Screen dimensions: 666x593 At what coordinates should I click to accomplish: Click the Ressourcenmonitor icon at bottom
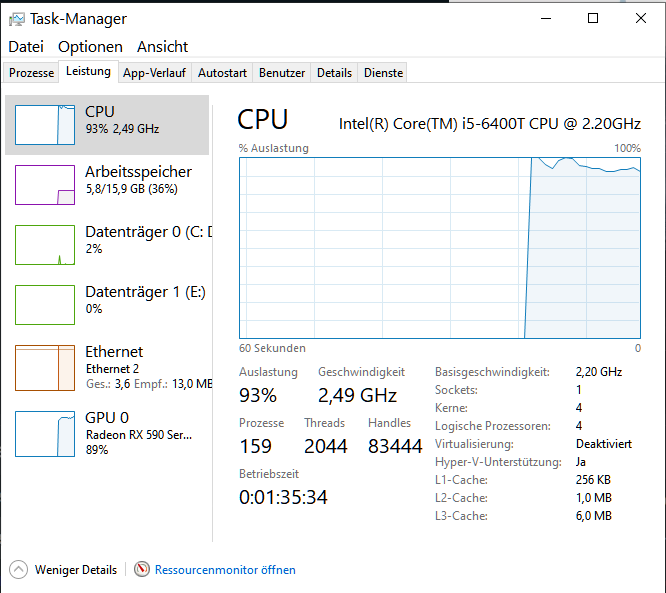coord(141,569)
